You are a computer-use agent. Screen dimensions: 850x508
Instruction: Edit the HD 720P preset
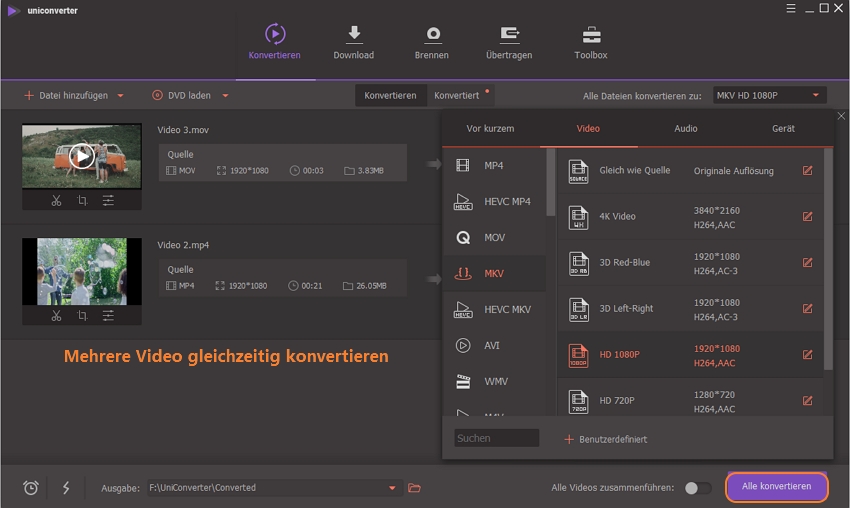(807, 401)
